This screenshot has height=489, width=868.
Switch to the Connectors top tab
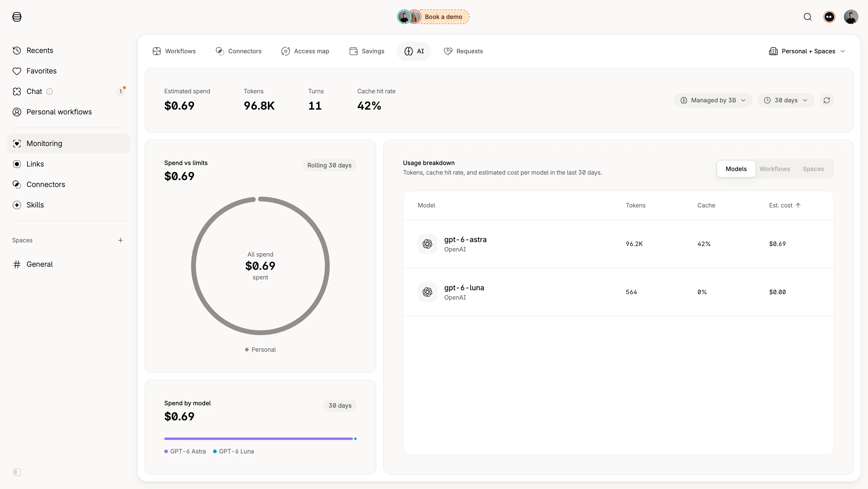(x=239, y=51)
